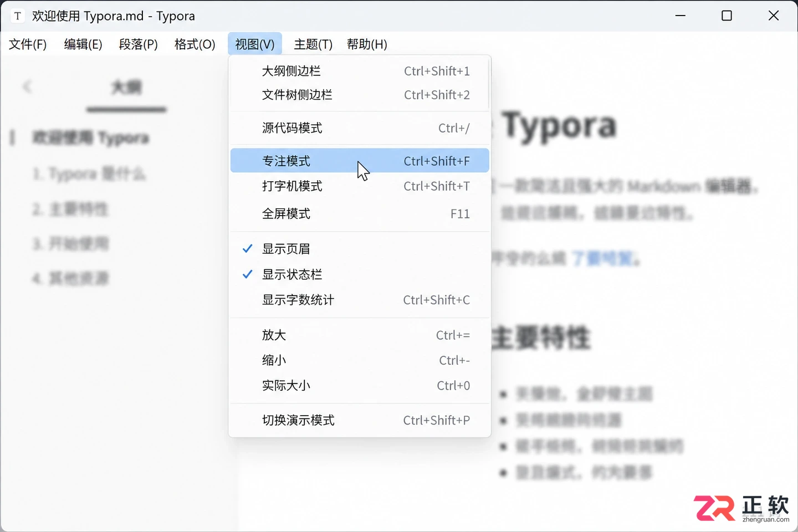Screen dimensions: 798x532
Task: Open the 文件(F) menu
Action: tap(28, 44)
